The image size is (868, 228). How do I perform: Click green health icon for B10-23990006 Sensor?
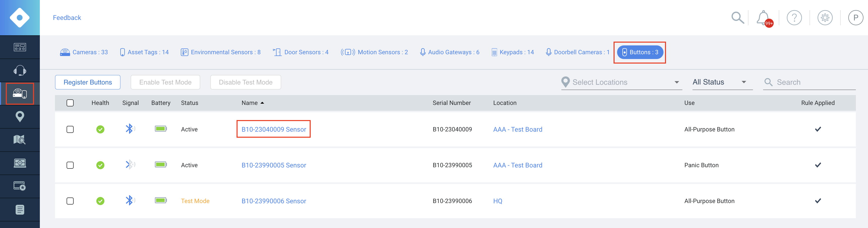coord(100,201)
